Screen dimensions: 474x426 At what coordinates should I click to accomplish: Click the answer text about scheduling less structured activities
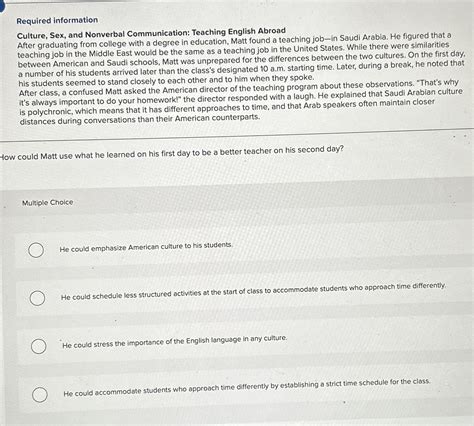tap(253, 292)
